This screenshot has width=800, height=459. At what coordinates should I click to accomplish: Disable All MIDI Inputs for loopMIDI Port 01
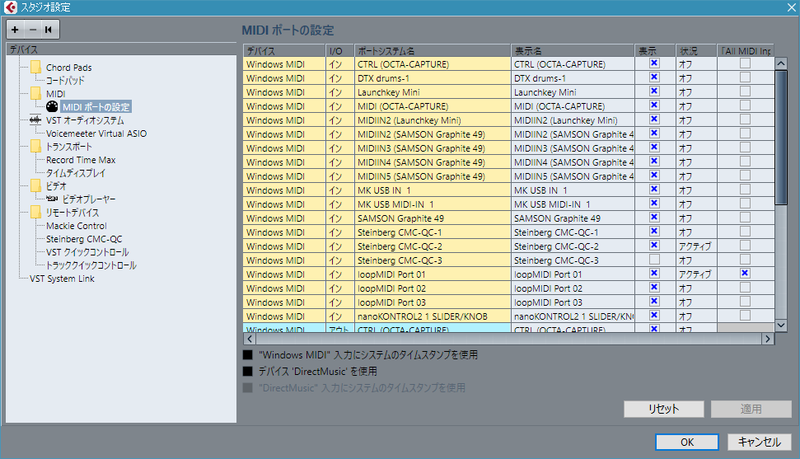(x=745, y=273)
